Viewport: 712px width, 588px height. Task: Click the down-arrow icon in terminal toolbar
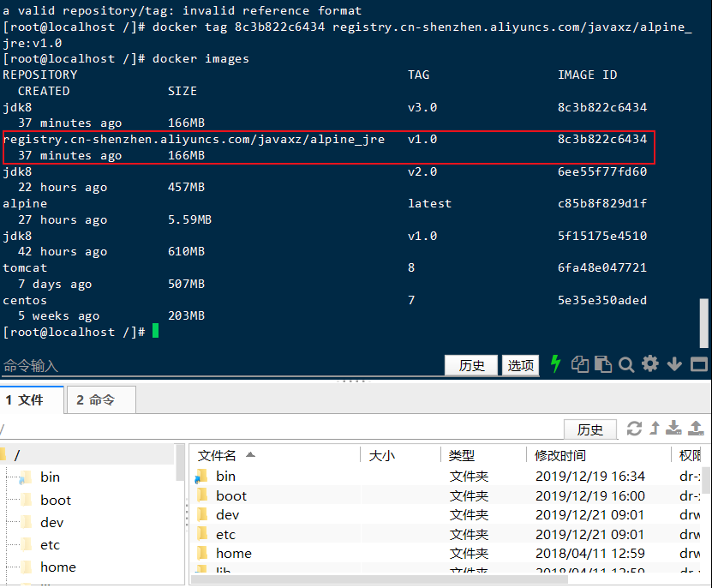point(674,364)
